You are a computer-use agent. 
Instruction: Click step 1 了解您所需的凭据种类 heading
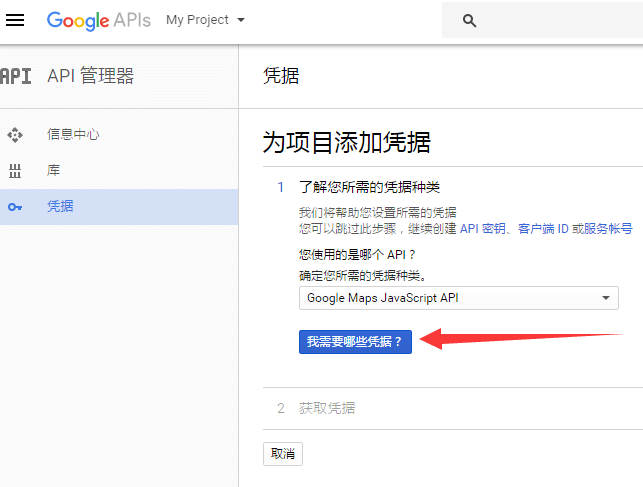[369, 187]
